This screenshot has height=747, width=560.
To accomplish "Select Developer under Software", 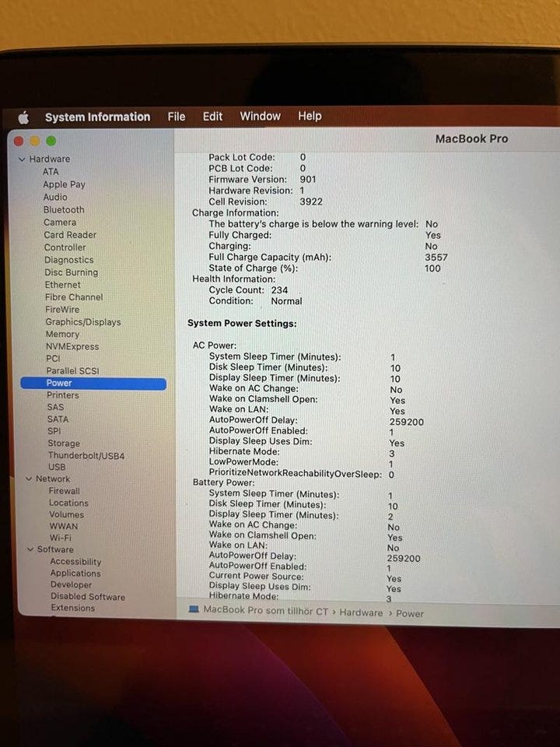I will pyautogui.click(x=72, y=584).
